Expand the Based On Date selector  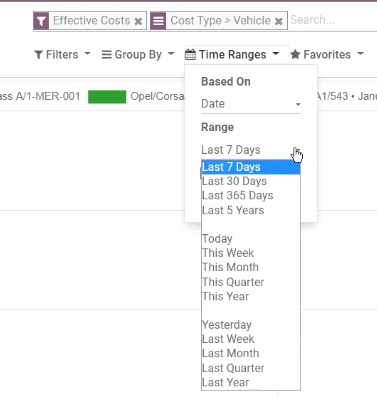(251, 104)
